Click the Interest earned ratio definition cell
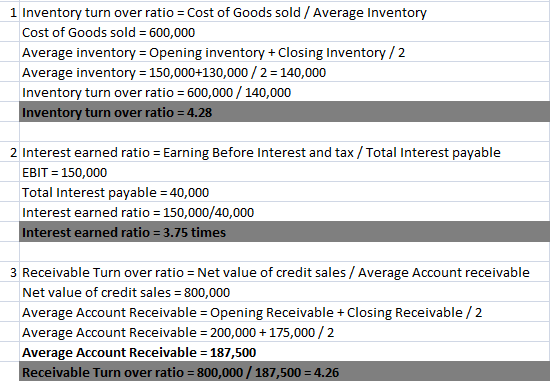 pos(284,152)
